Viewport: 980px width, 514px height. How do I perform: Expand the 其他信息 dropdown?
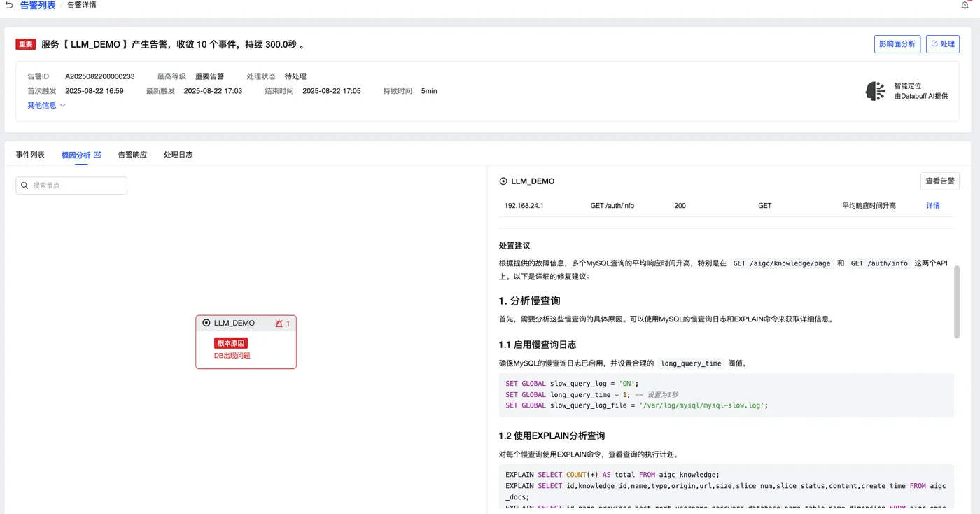[46, 105]
